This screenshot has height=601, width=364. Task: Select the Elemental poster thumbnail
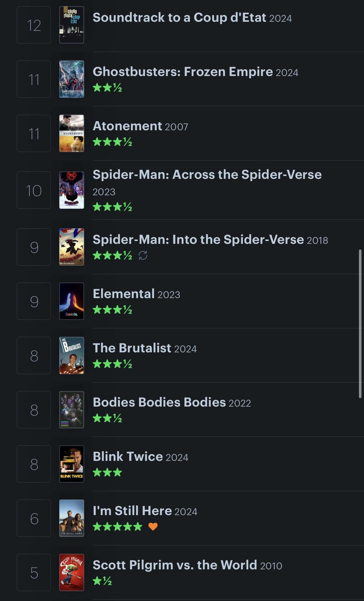(72, 301)
